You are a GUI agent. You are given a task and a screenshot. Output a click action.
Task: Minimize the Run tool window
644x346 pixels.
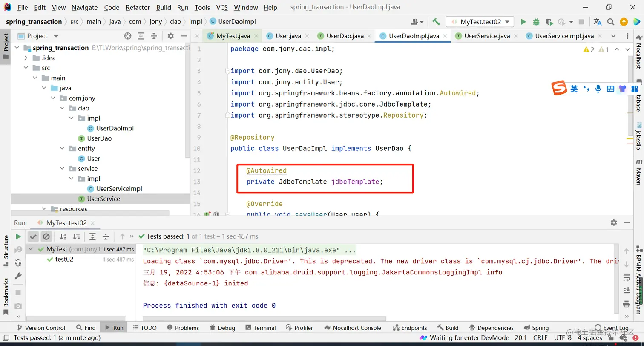627,222
